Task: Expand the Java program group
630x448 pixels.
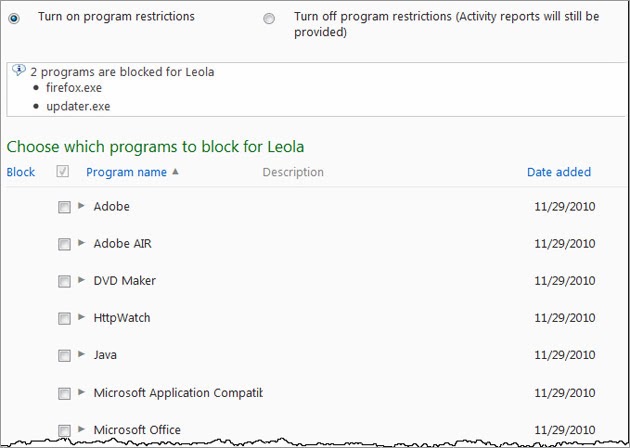Action: coord(81,354)
